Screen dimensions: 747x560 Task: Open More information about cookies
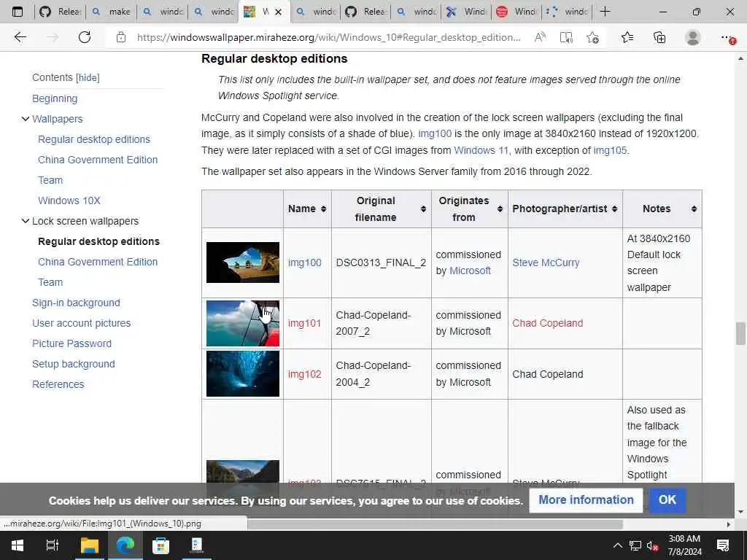tap(586, 500)
